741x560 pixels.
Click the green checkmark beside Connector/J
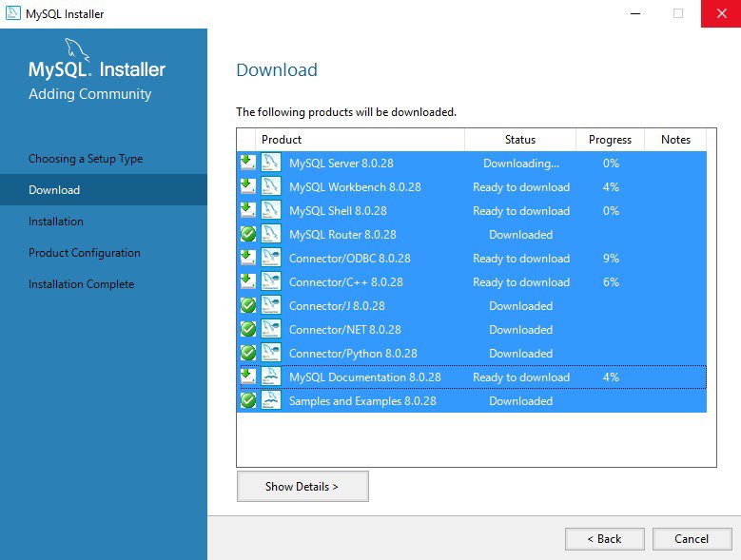click(247, 305)
